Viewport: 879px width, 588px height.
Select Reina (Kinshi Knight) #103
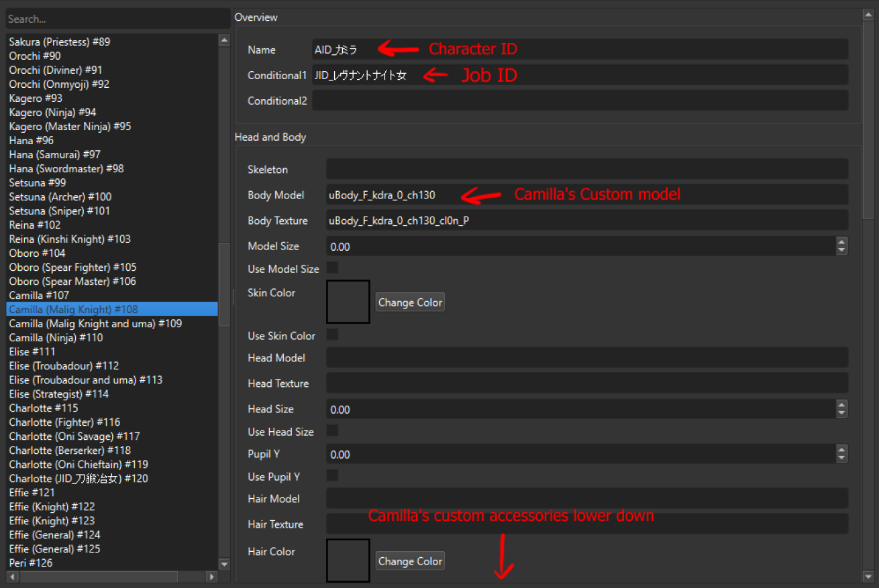(x=112, y=239)
